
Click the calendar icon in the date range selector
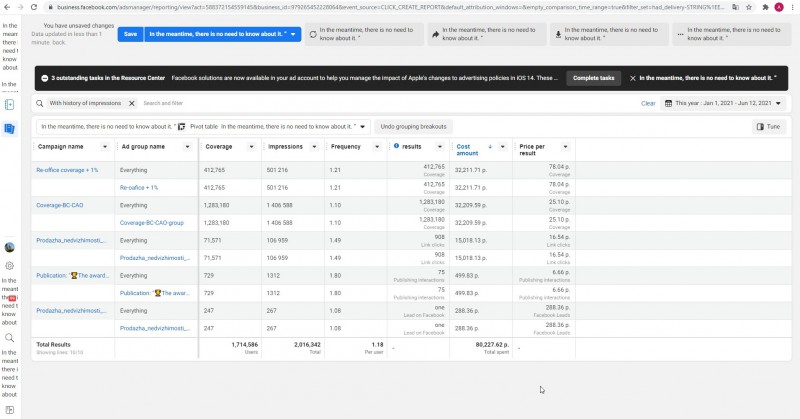click(x=668, y=103)
